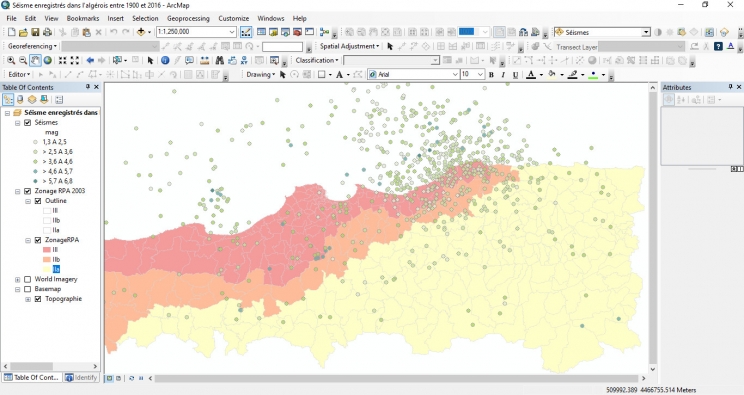Open the Add Data button
744x395 pixels.
[141, 32]
